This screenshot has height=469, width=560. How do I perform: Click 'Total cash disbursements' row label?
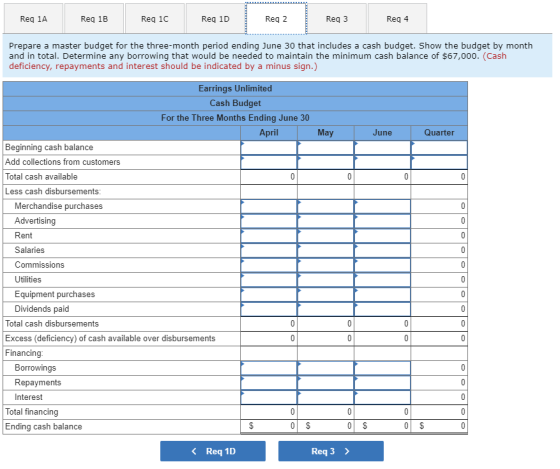52,324
